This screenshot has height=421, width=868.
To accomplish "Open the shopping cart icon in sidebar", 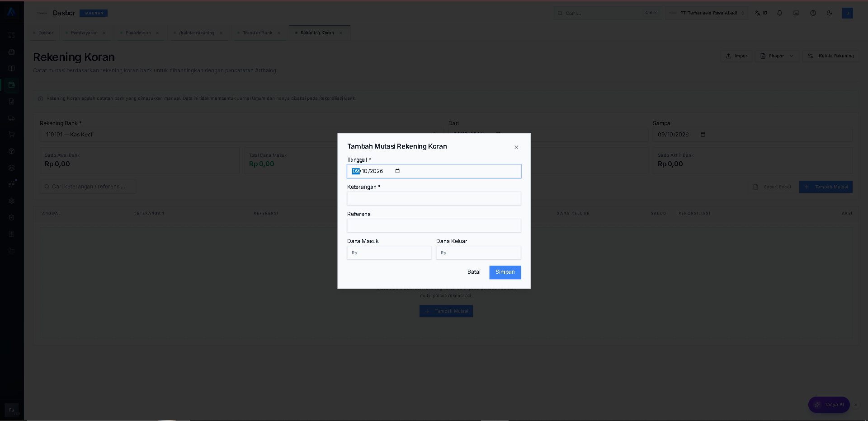I will tap(12, 135).
